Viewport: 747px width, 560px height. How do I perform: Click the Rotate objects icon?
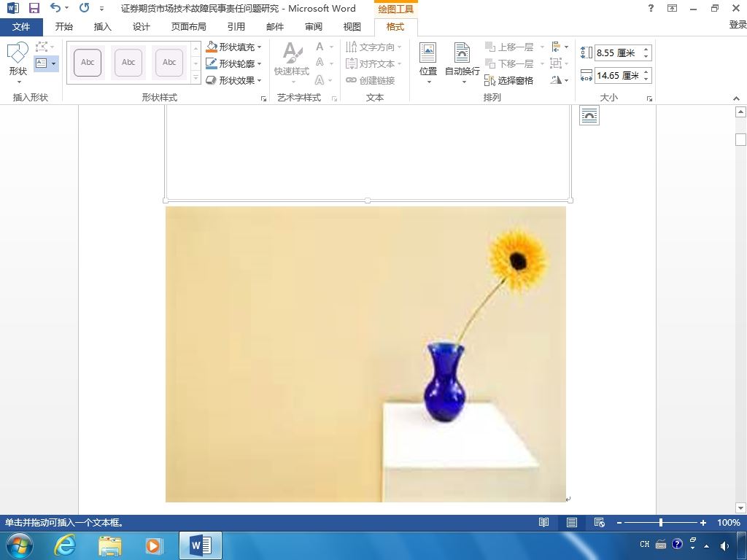(556, 80)
